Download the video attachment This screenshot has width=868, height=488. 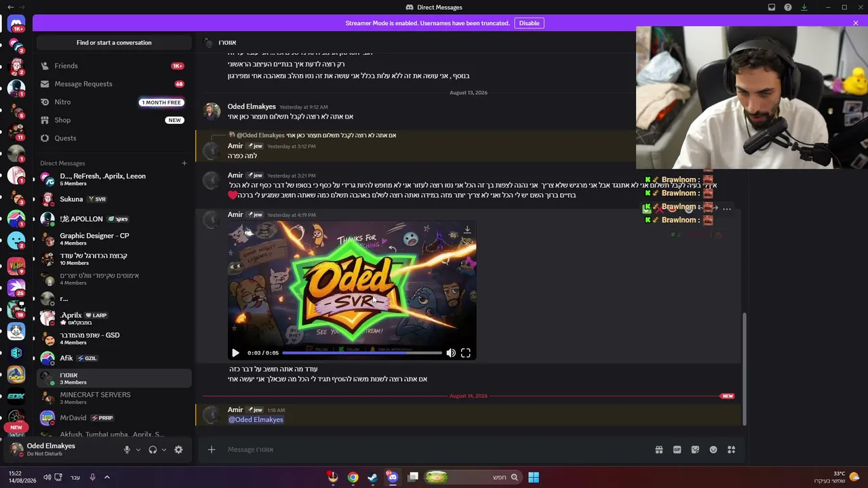coord(467,230)
